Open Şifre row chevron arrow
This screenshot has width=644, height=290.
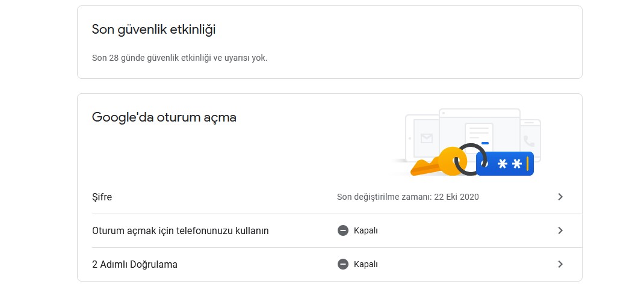click(x=560, y=197)
